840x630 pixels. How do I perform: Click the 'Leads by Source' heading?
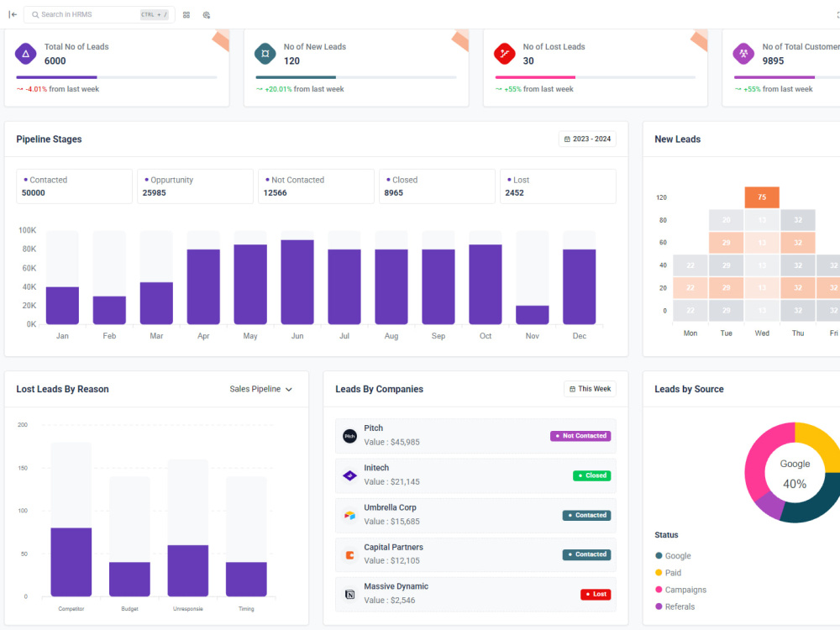click(x=689, y=389)
